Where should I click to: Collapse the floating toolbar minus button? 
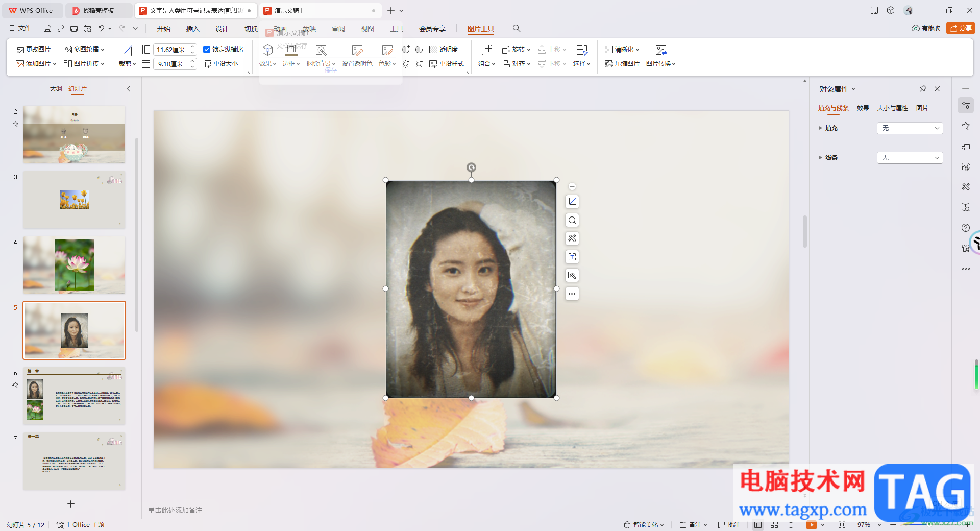coord(572,186)
